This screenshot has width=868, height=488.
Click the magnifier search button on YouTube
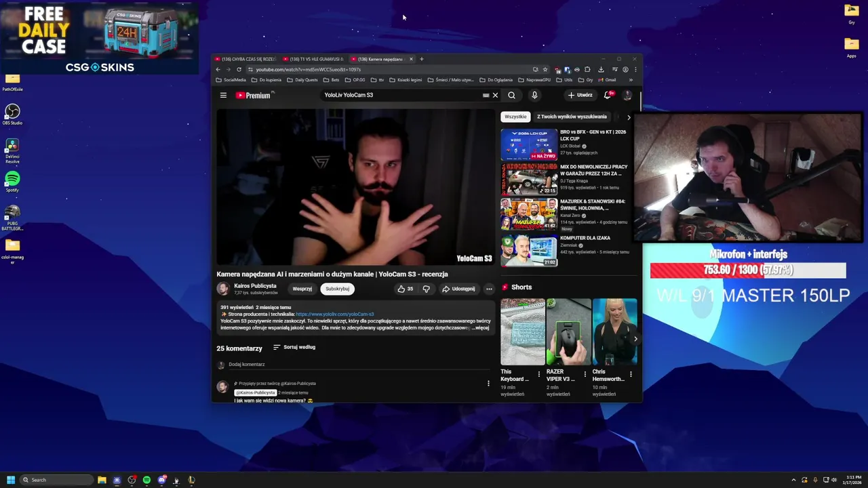(x=512, y=96)
